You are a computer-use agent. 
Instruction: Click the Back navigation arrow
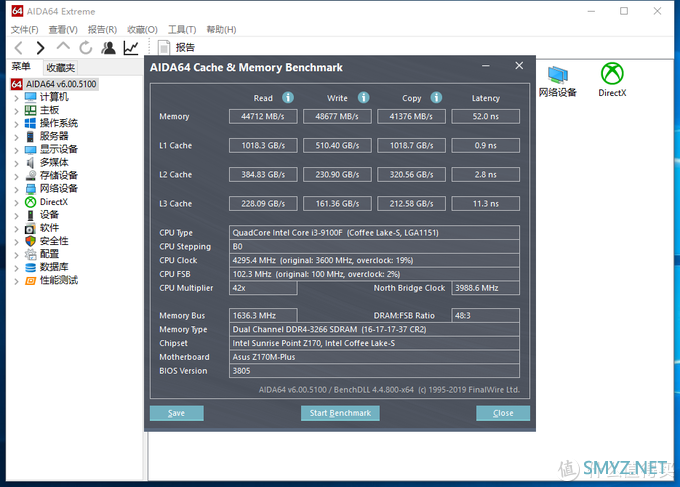(x=19, y=48)
